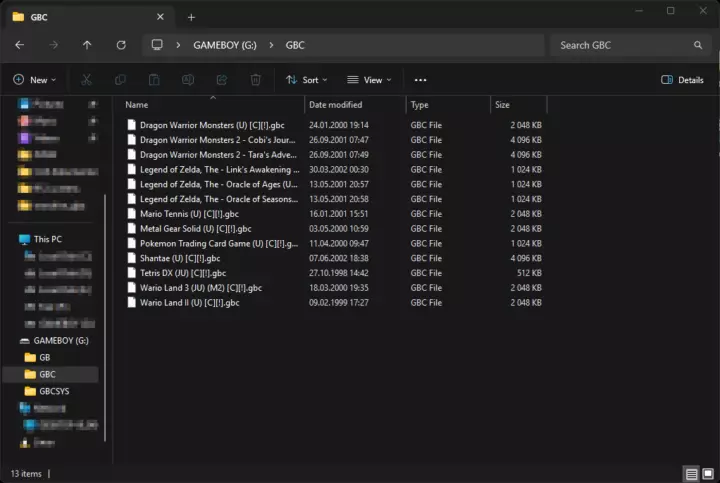Click the Delete trash icon
The image size is (720, 483).
(256, 80)
